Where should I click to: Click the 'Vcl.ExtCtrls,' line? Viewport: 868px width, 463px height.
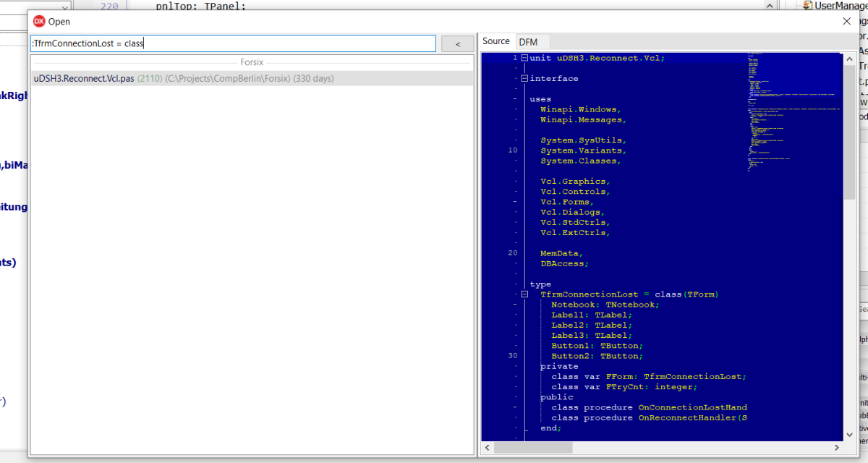coord(576,233)
